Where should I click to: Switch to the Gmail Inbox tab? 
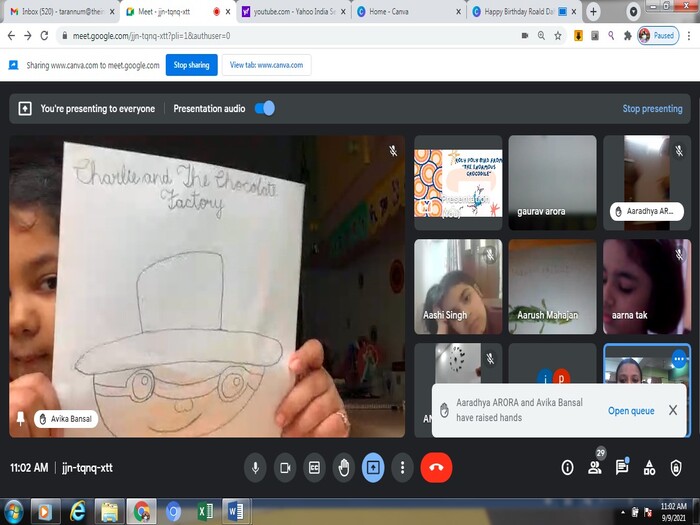[x=60, y=12]
